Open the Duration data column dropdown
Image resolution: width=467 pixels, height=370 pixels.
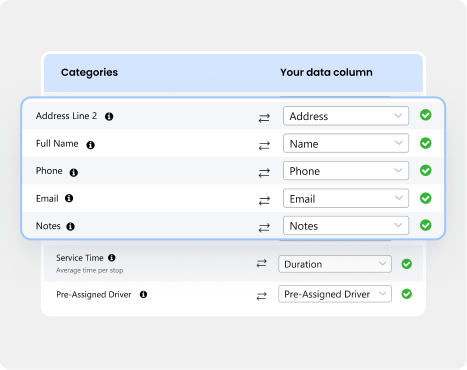pyautogui.click(x=335, y=264)
